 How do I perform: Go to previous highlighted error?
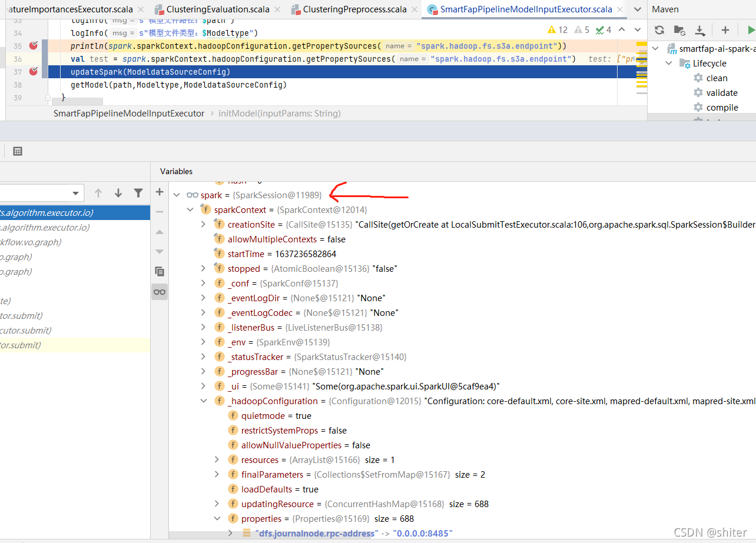click(622, 29)
